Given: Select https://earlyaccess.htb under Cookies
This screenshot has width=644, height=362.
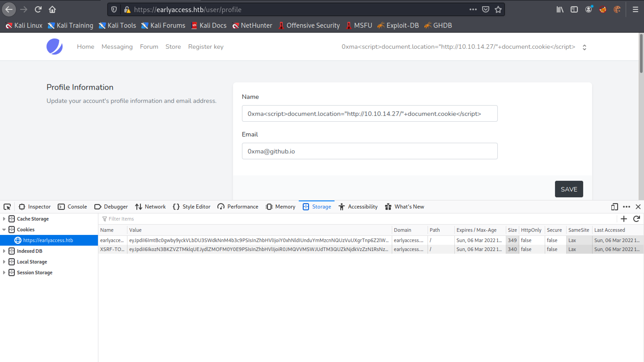Looking at the screenshot, I should click(x=49, y=240).
